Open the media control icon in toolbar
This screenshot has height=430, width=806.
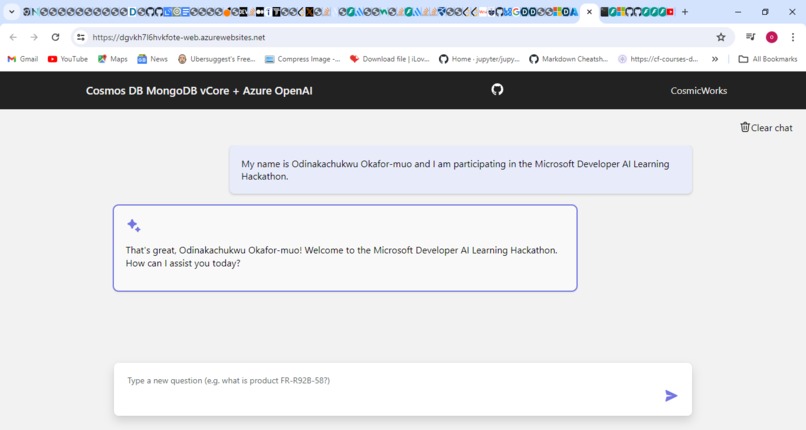point(750,37)
